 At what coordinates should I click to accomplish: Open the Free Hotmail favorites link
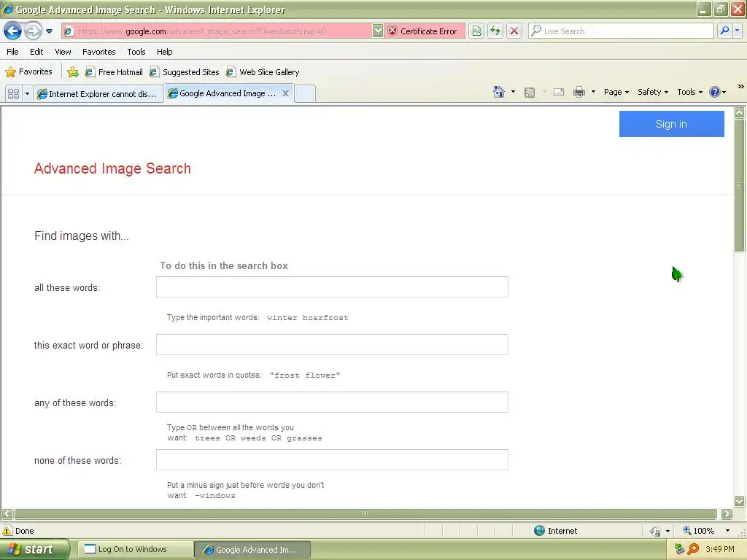114,72
